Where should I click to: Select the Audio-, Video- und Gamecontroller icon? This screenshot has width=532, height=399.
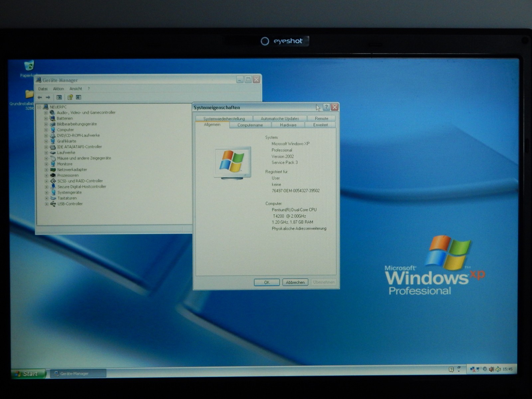pyautogui.click(x=53, y=112)
